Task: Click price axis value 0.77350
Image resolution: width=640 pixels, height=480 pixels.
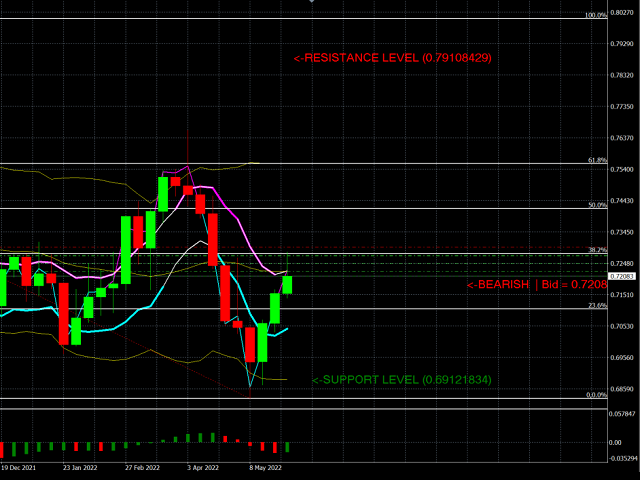Action: (622, 107)
